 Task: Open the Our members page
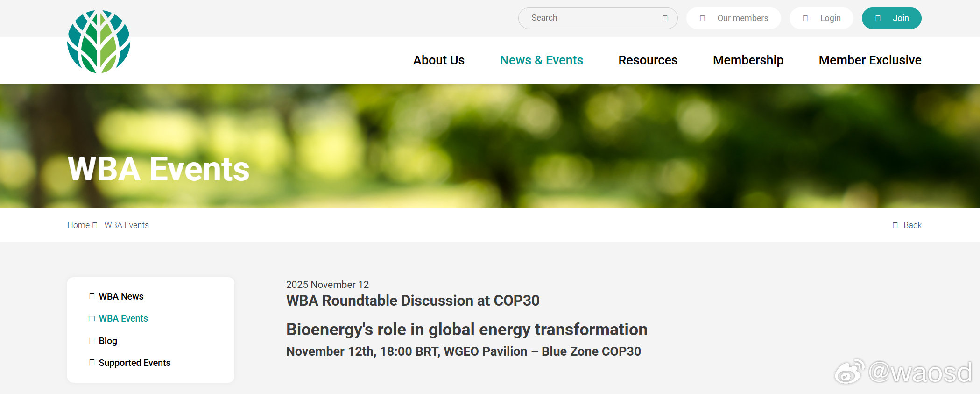click(x=742, y=18)
